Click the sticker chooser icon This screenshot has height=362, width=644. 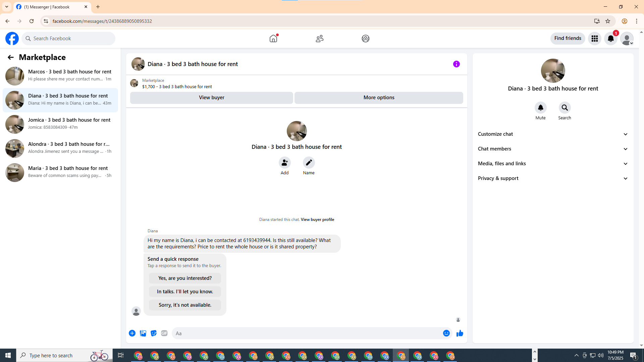(x=154, y=333)
